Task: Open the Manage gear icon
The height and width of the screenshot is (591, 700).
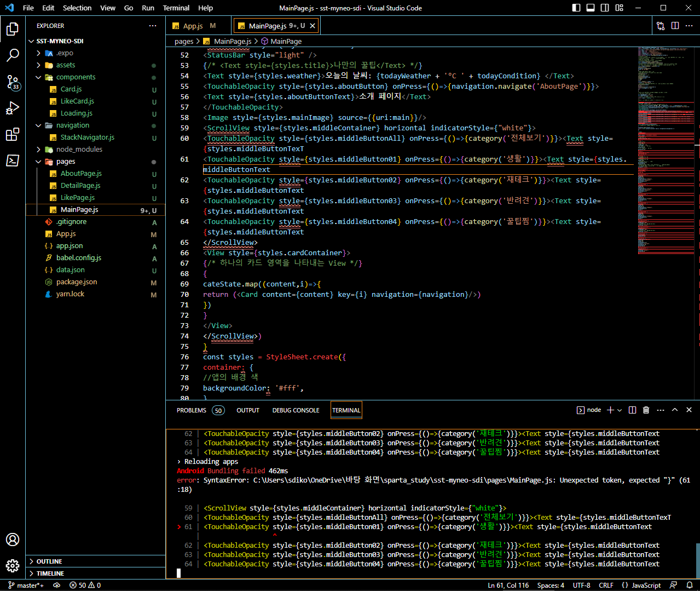Action: coord(13,566)
